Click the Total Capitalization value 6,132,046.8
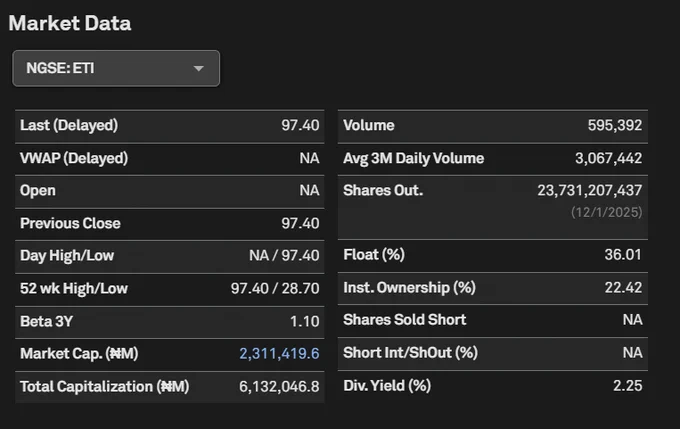Viewport: 680px width, 429px height. coord(279,386)
